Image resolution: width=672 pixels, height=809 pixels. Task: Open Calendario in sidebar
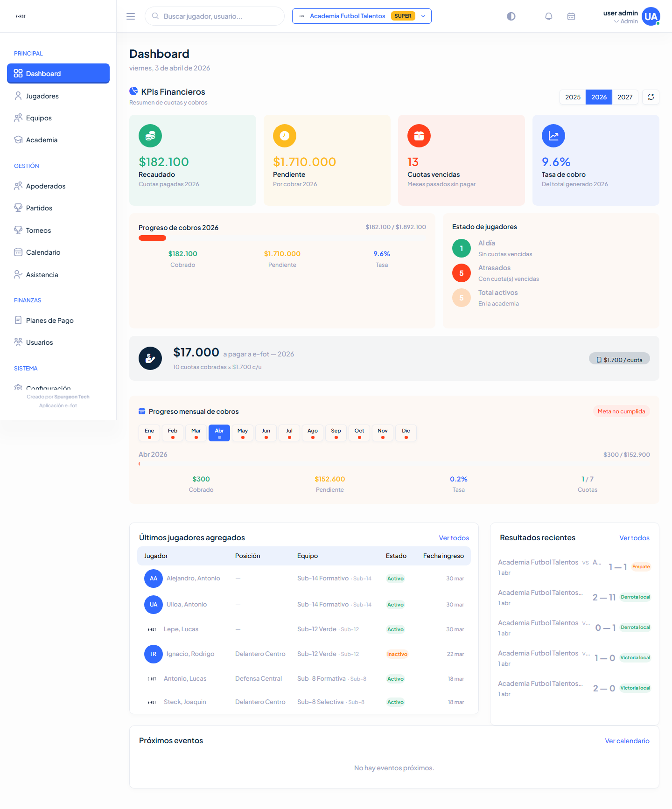click(58, 252)
